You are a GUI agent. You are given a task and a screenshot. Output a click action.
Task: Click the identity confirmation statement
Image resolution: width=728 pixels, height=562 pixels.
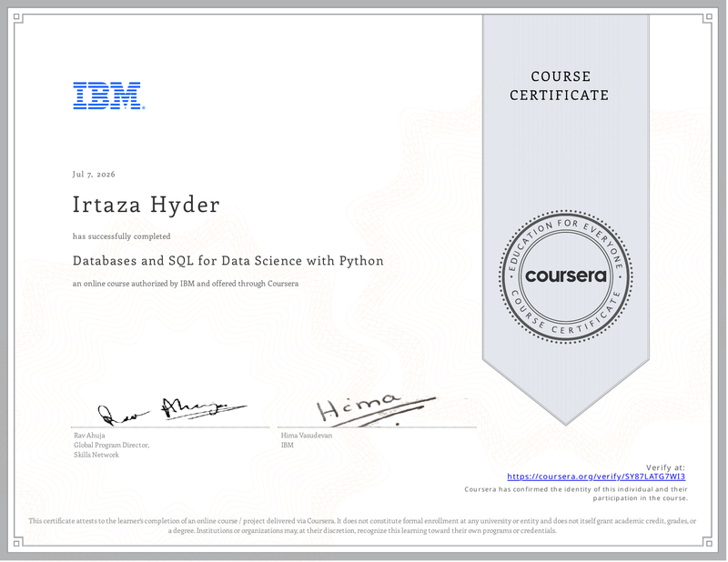(576, 494)
